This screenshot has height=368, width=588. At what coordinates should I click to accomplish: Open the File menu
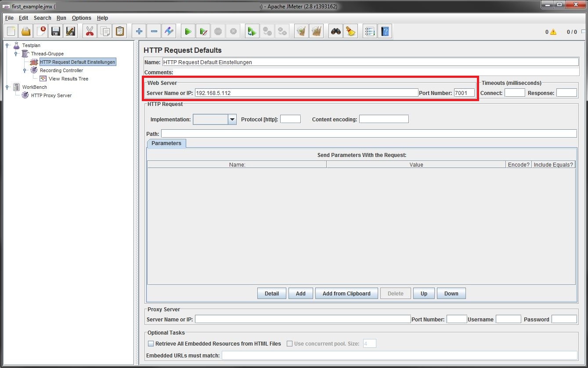coord(9,18)
